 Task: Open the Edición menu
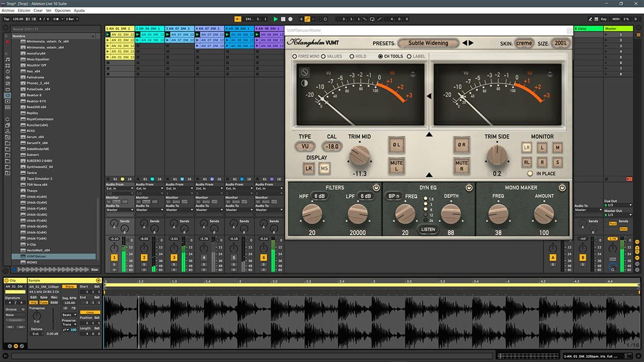click(x=24, y=10)
